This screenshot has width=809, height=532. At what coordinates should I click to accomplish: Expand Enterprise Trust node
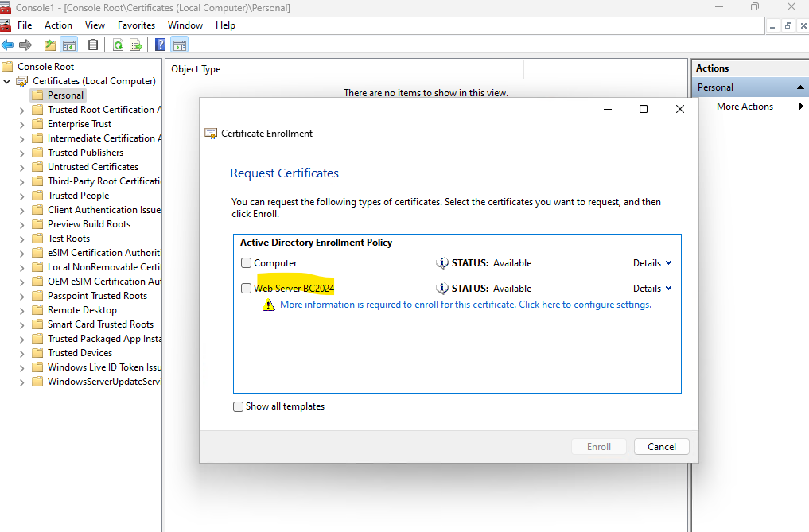point(21,125)
